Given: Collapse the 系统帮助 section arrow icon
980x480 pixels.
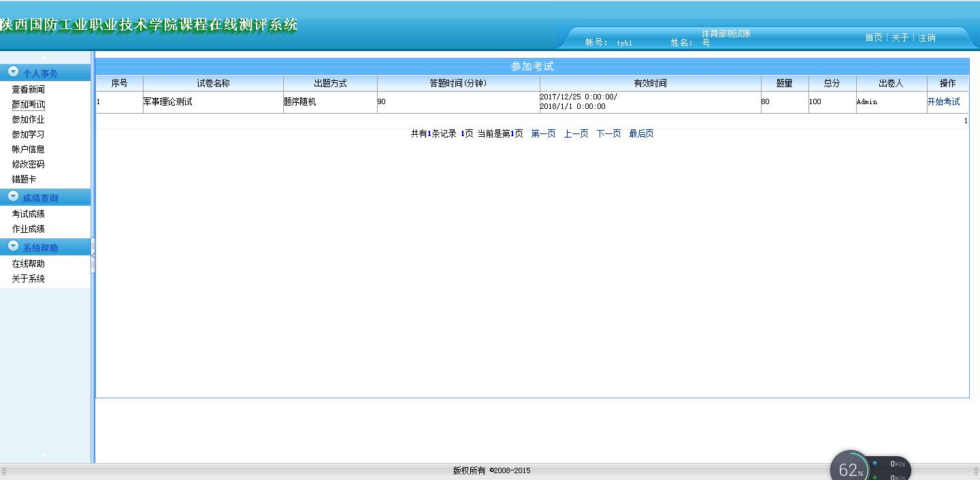Looking at the screenshot, I should 13,246.
